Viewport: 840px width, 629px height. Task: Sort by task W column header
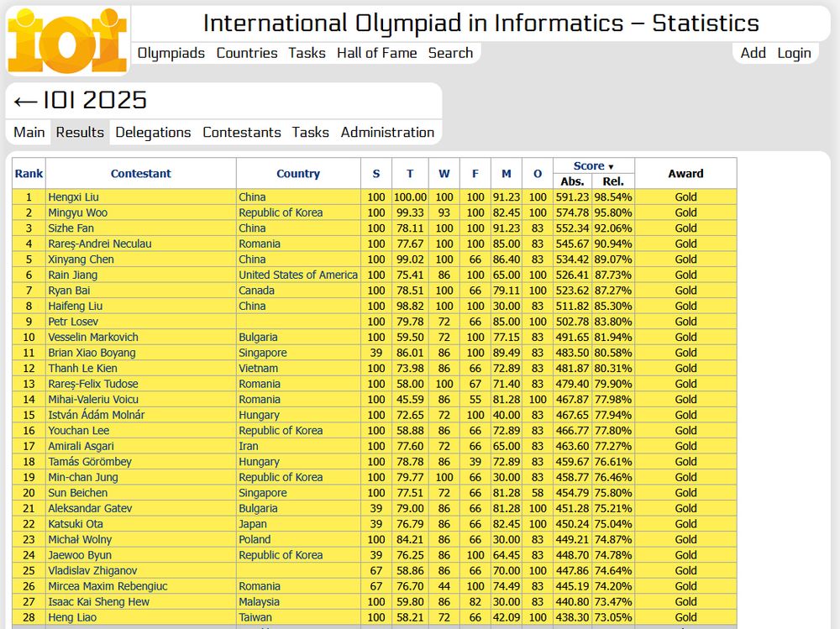click(444, 174)
